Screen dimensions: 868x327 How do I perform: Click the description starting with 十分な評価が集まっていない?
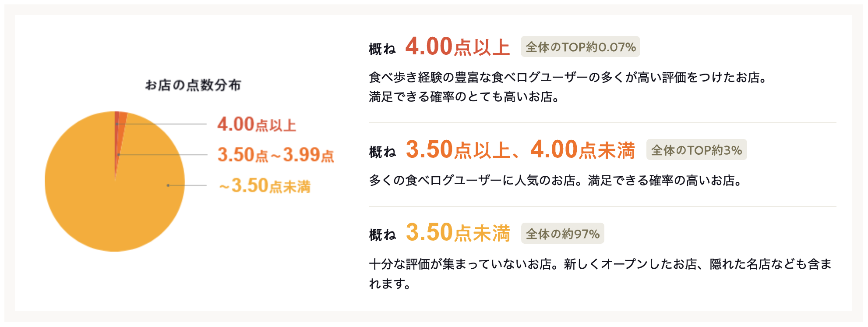(x=600, y=264)
